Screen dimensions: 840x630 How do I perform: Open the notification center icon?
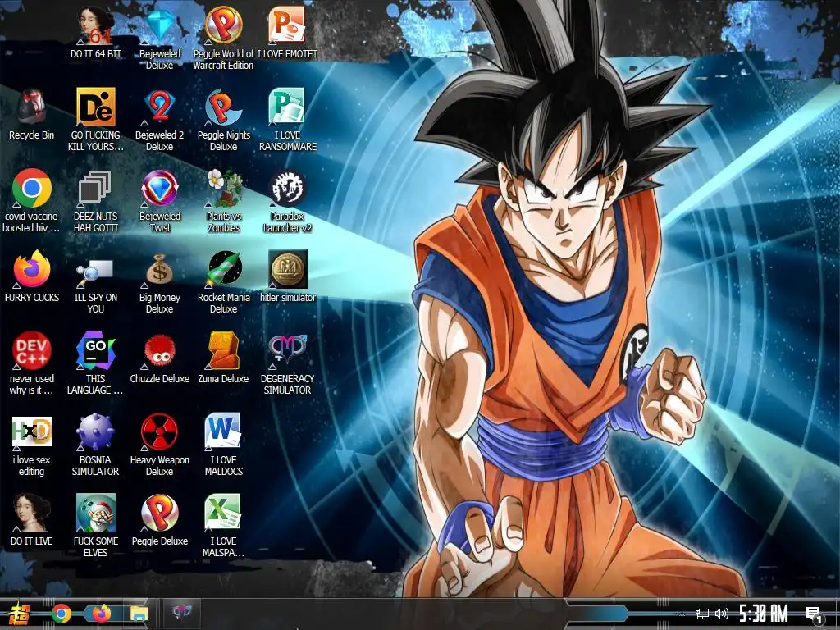click(x=814, y=615)
